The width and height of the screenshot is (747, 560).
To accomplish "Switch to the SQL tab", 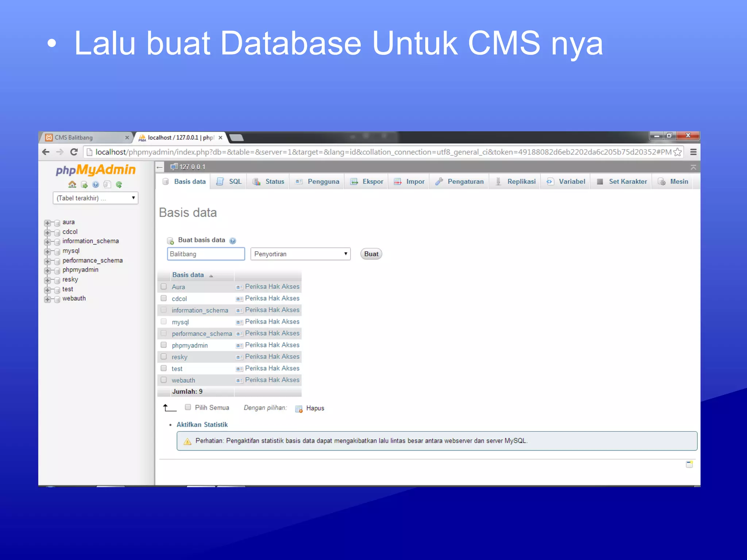I will coord(229,182).
